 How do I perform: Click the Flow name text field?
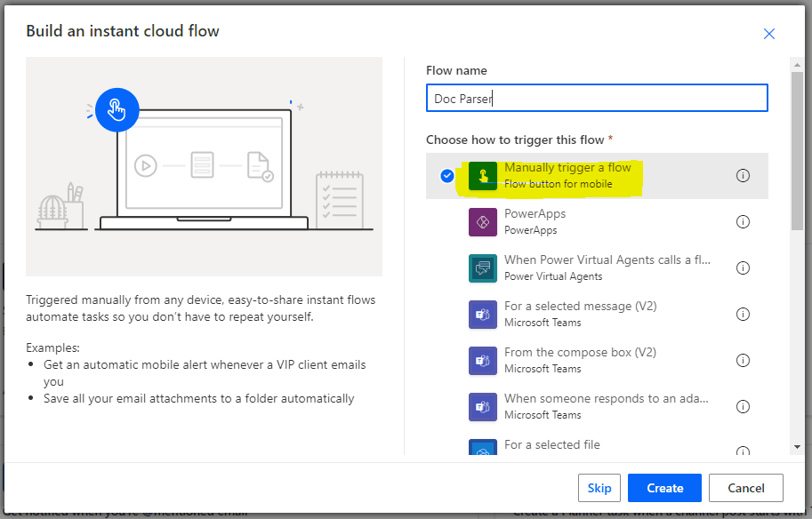pyautogui.click(x=596, y=99)
